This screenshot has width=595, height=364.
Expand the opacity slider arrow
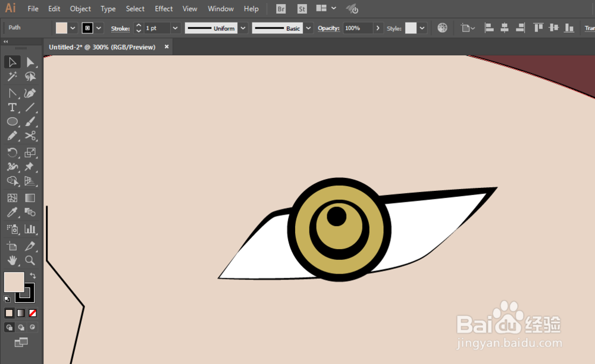378,28
